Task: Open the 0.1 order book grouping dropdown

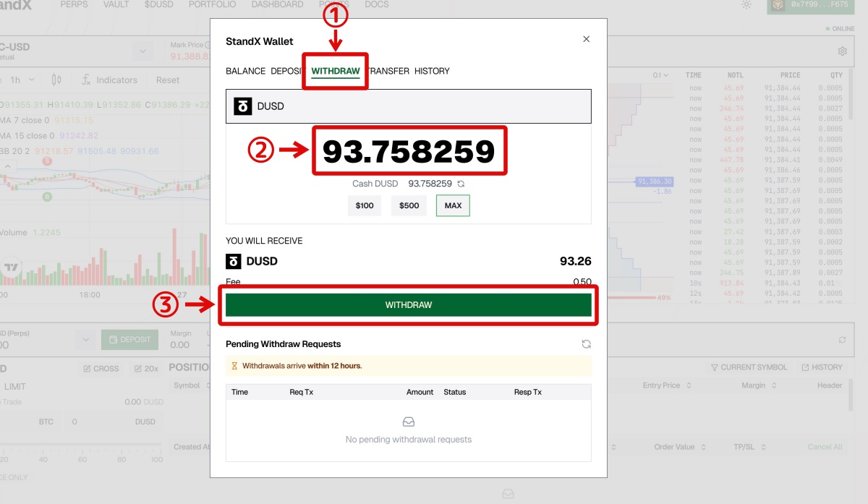Action: (x=660, y=75)
